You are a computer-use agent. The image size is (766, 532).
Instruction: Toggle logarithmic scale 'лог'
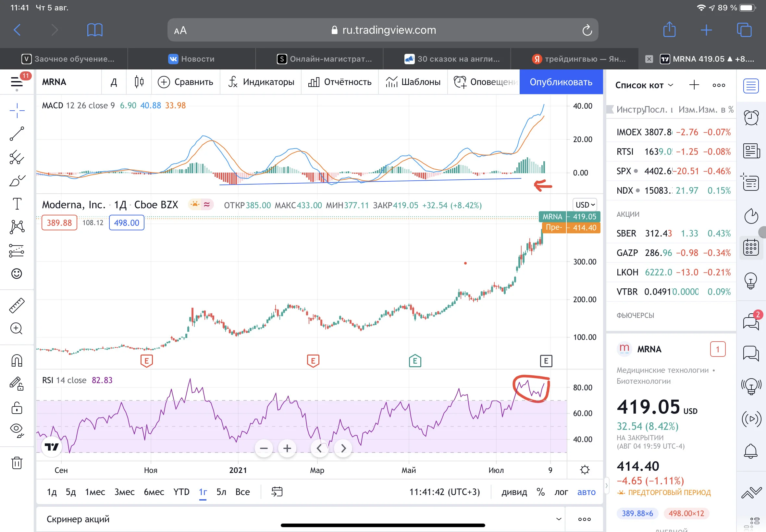(561, 492)
